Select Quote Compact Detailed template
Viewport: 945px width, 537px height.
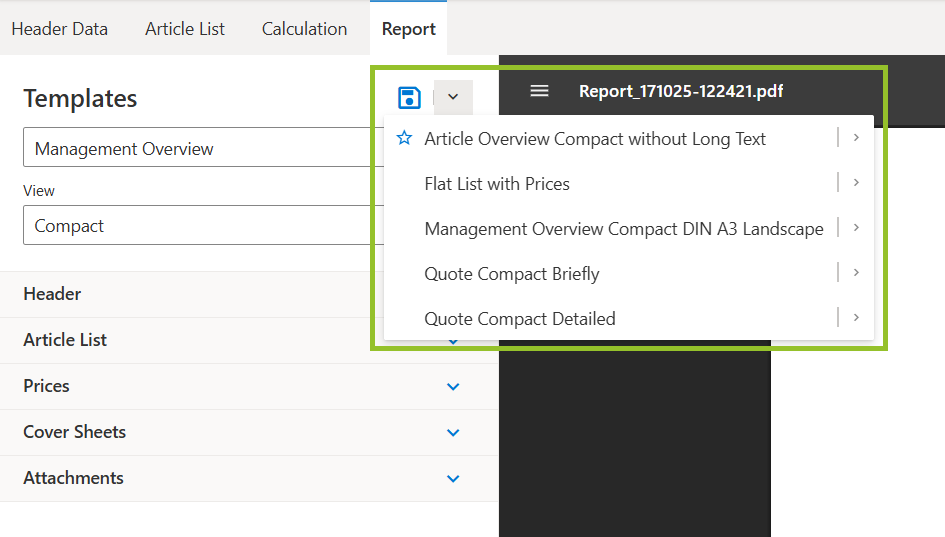(x=520, y=319)
